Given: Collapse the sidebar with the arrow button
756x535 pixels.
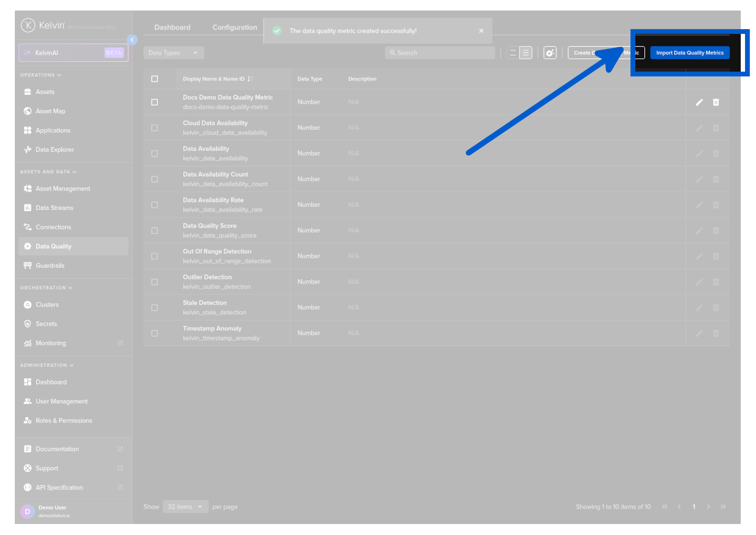Looking at the screenshot, I should (132, 40).
